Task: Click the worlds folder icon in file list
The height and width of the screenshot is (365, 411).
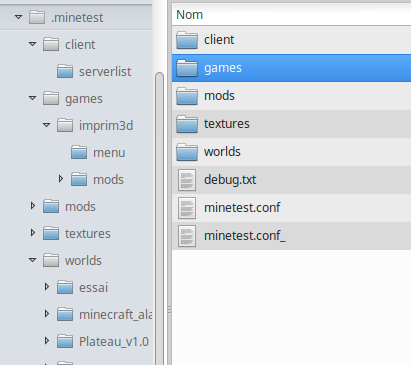Action: (x=187, y=152)
